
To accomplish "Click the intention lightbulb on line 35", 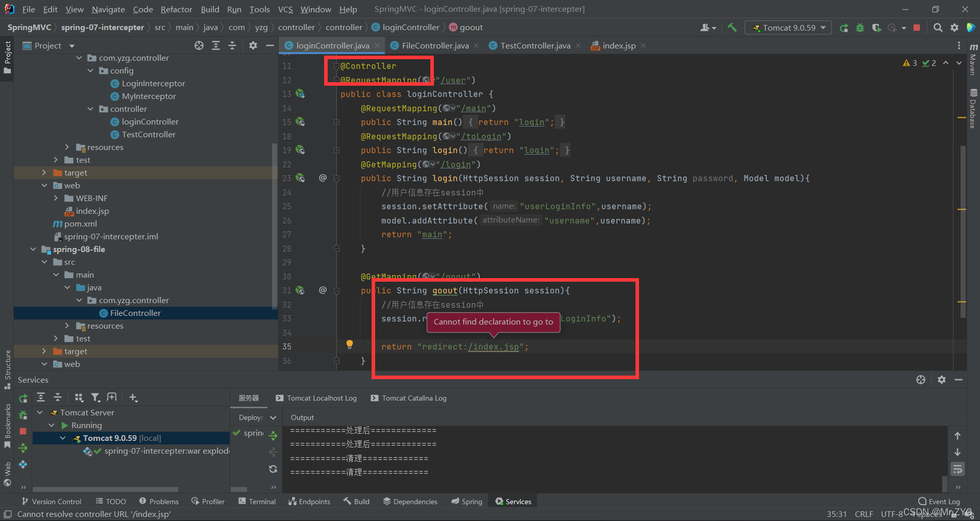I will [x=350, y=344].
